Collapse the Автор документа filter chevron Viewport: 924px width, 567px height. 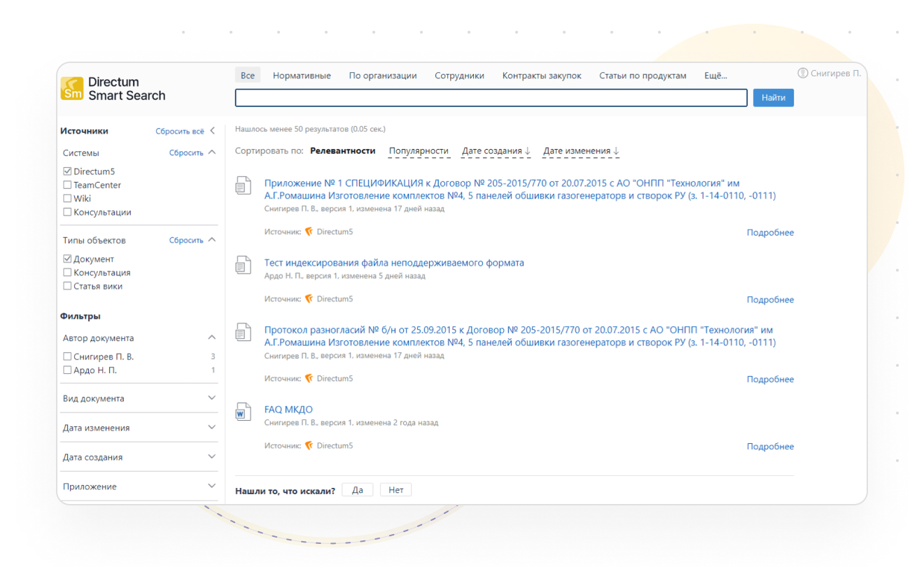point(212,337)
